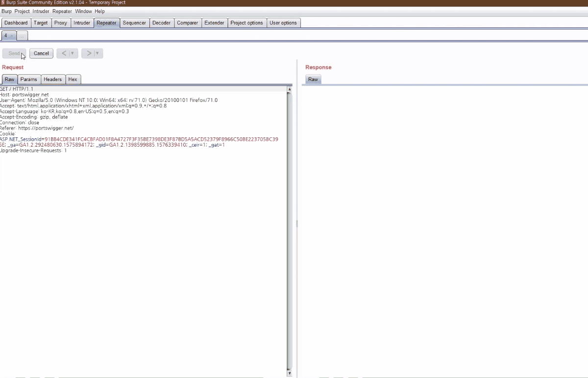Click the Accept-Language header line

65,111
